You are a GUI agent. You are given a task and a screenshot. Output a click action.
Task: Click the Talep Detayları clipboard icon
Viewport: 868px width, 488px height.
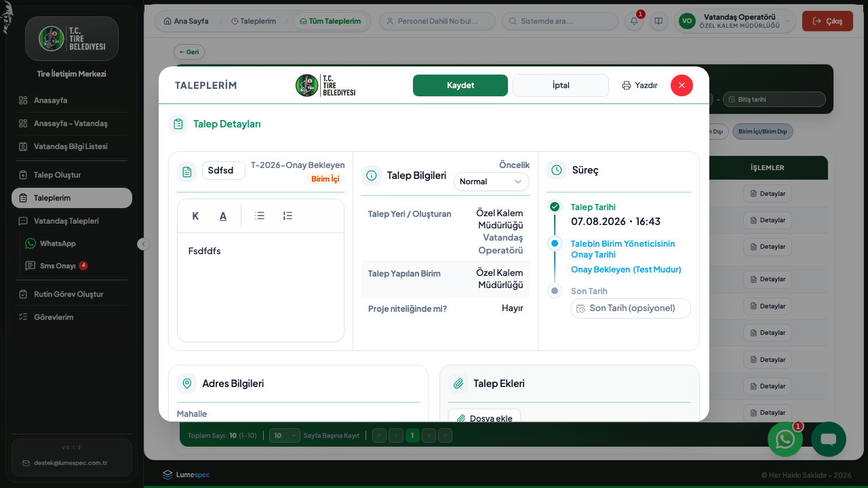178,124
